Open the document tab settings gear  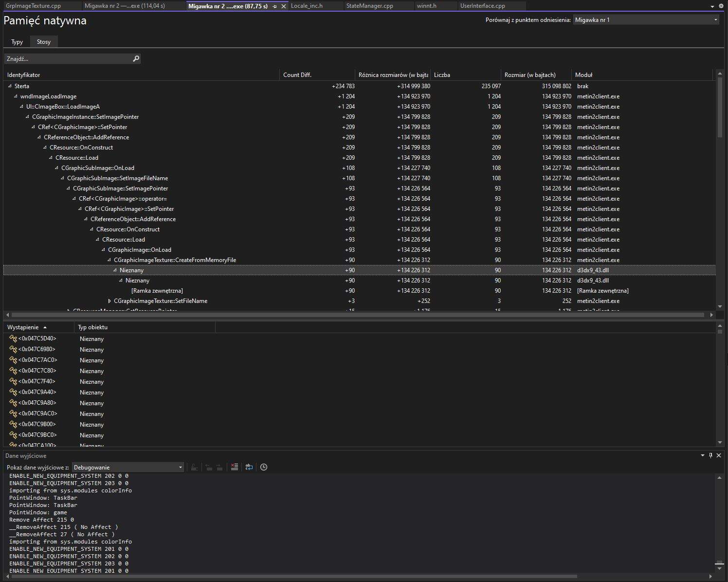[x=721, y=6]
